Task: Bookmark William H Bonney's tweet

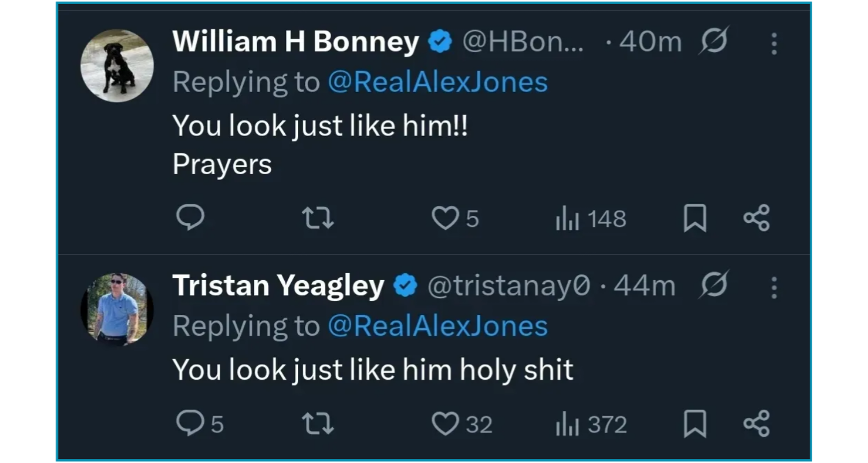Action: [694, 218]
